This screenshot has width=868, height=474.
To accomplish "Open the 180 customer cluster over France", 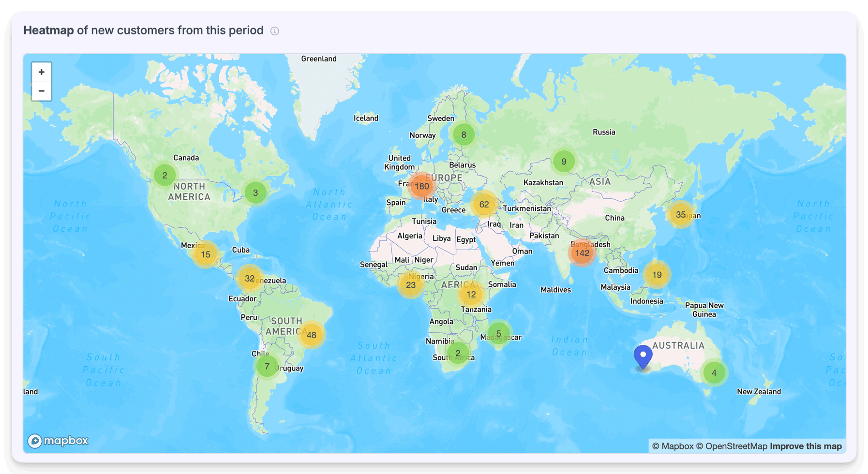I will [421, 186].
